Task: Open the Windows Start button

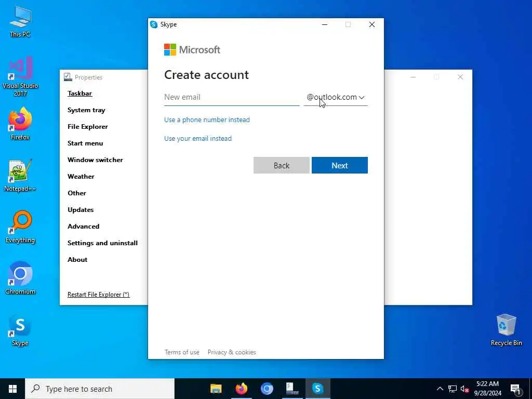Action: tap(12, 389)
